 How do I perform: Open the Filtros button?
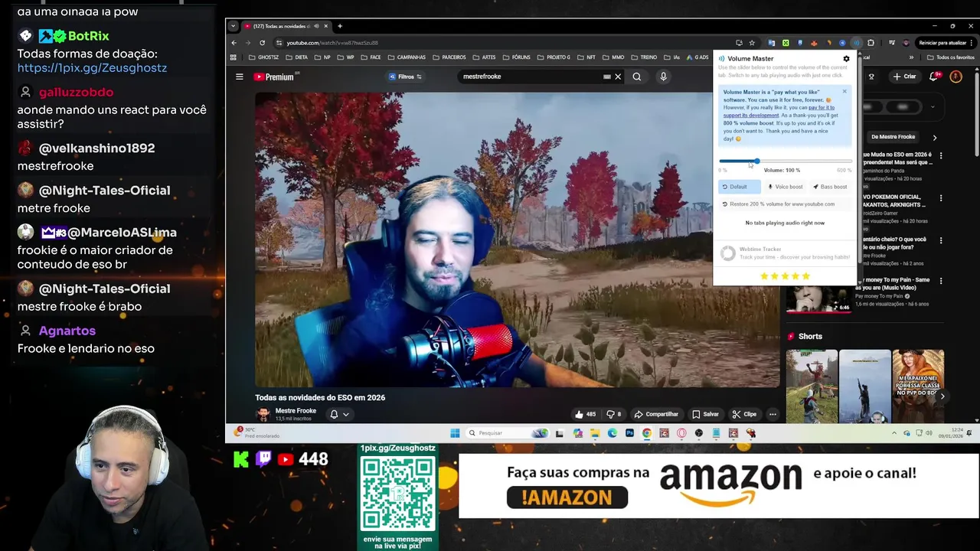406,77
